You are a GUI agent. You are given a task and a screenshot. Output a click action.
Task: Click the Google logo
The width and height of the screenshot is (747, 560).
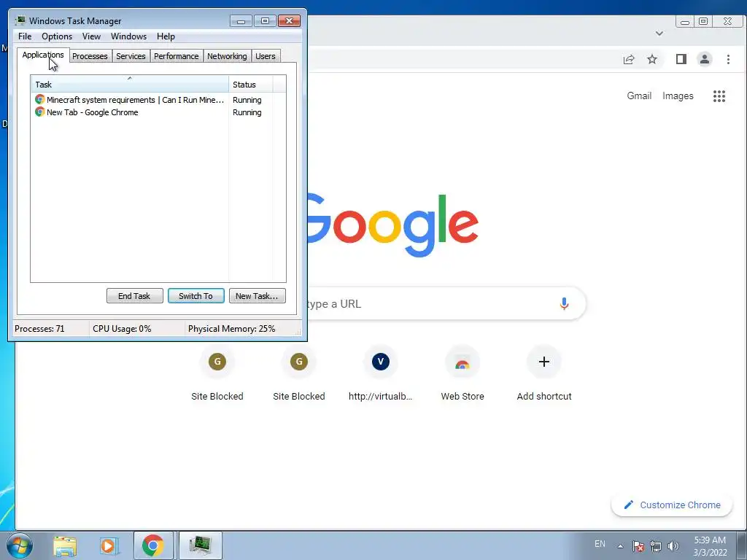[393, 226]
